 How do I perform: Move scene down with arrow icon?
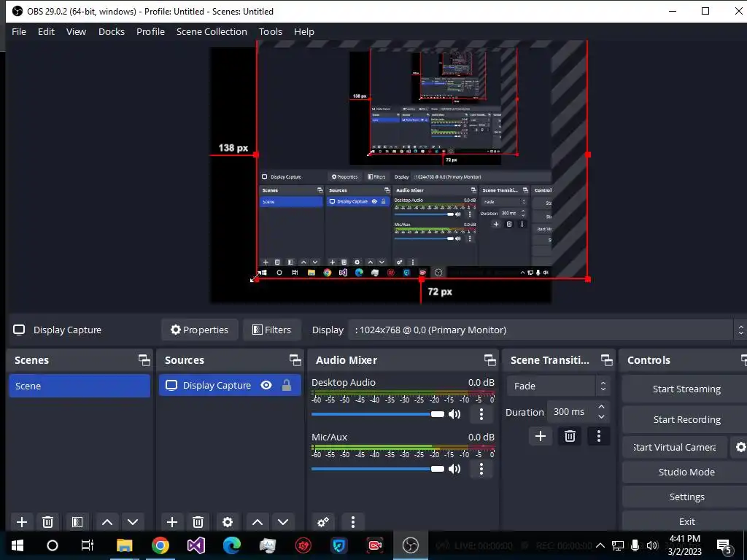coord(133,522)
